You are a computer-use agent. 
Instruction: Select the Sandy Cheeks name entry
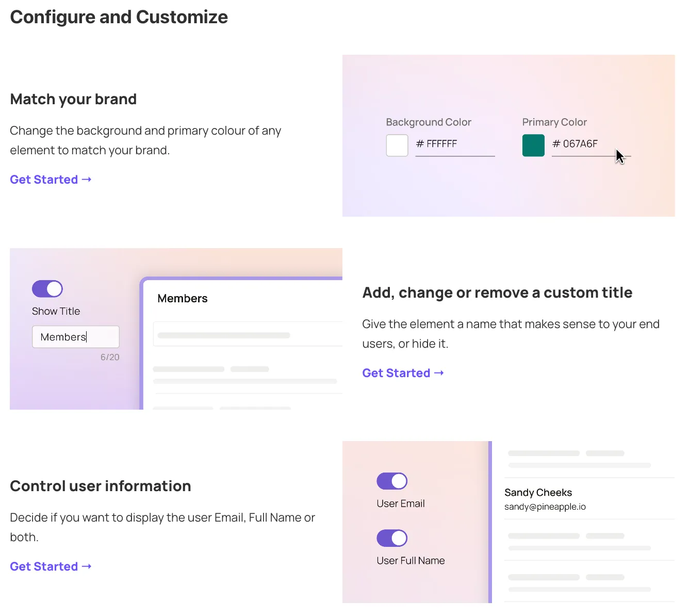(538, 493)
